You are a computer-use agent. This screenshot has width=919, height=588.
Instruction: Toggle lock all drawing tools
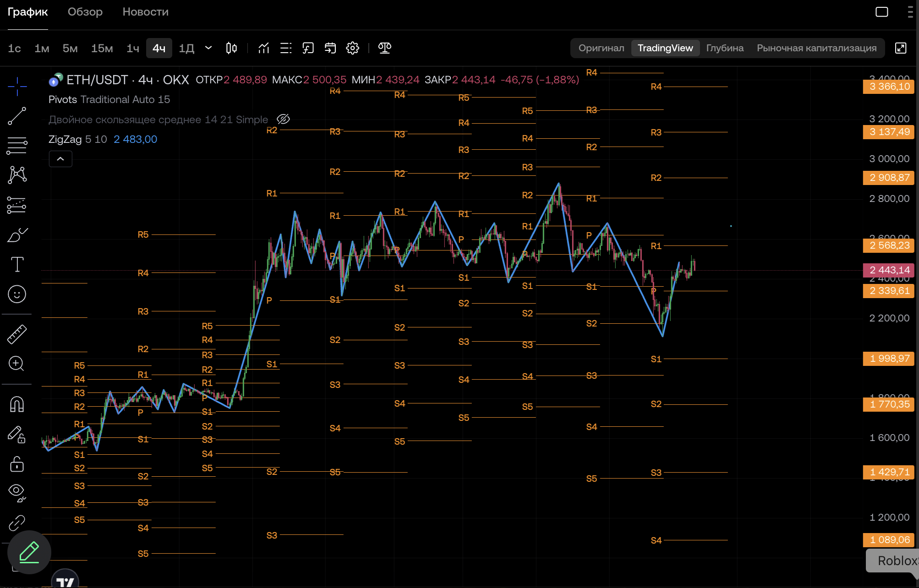pyautogui.click(x=17, y=464)
